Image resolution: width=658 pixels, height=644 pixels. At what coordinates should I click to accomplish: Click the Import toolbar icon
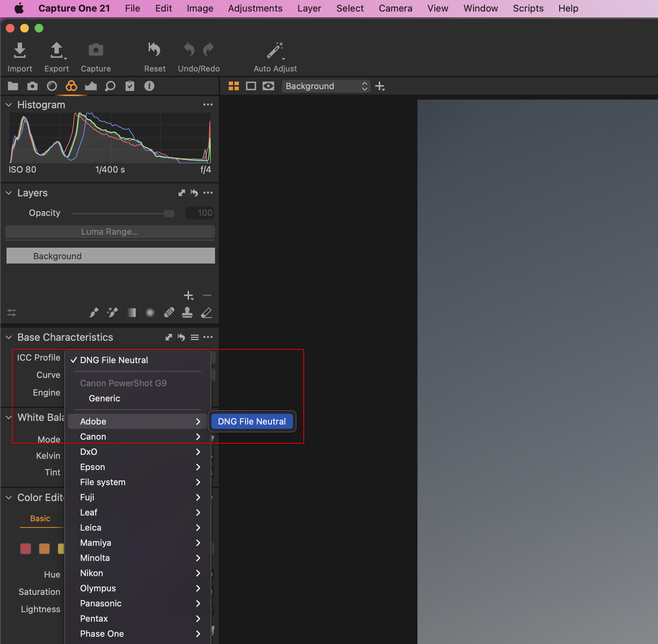point(19,51)
